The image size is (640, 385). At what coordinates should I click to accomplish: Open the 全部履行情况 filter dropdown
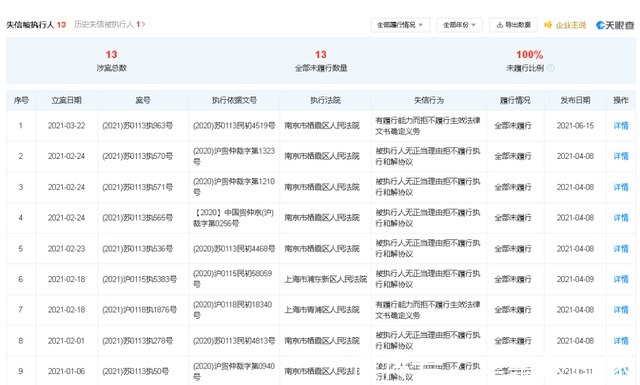[400, 25]
